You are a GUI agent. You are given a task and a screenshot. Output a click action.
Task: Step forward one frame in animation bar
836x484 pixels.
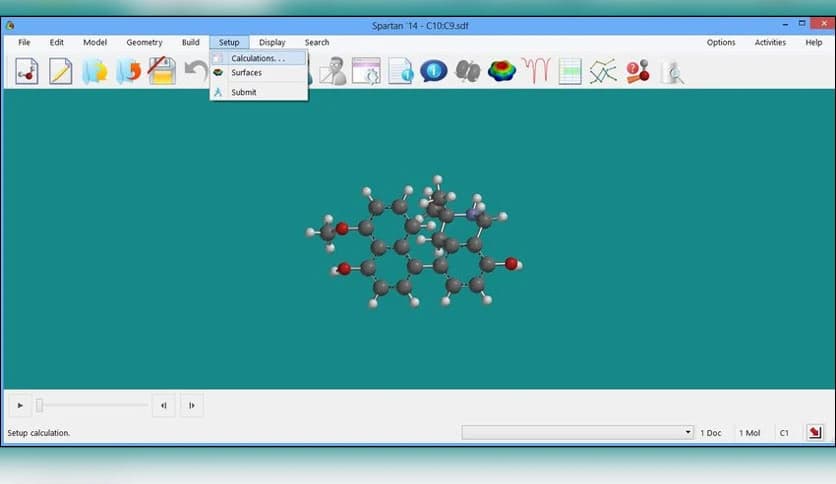click(x=191, y=405)
